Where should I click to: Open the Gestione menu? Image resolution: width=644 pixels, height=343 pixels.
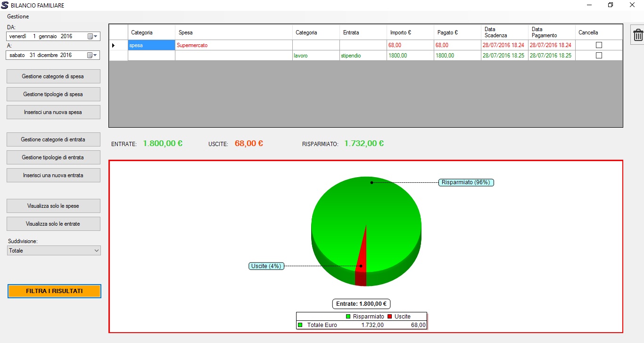(18, 16)
